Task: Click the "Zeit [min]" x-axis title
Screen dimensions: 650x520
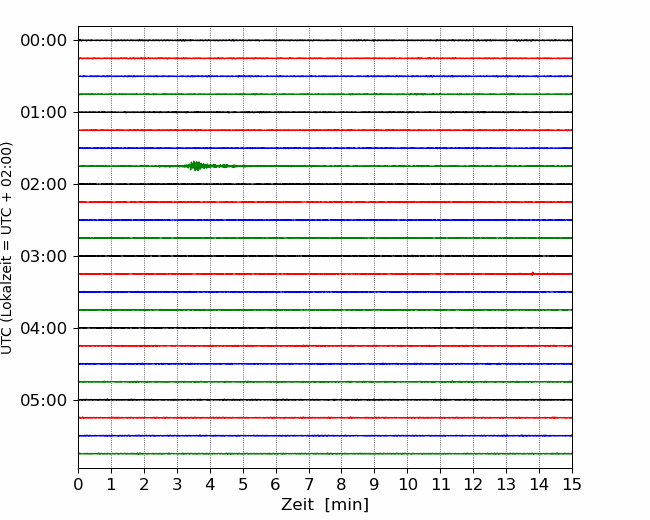Action: pos(325,505)
